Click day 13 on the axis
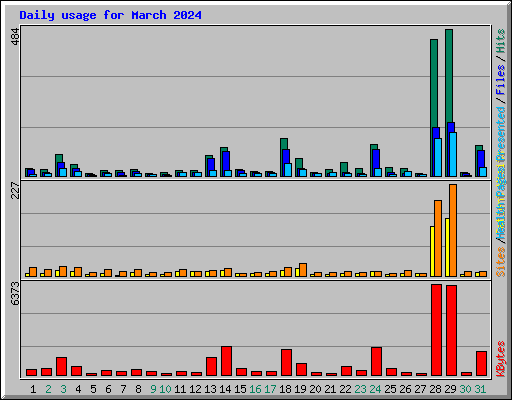512x400 pixels. point(210,389)
